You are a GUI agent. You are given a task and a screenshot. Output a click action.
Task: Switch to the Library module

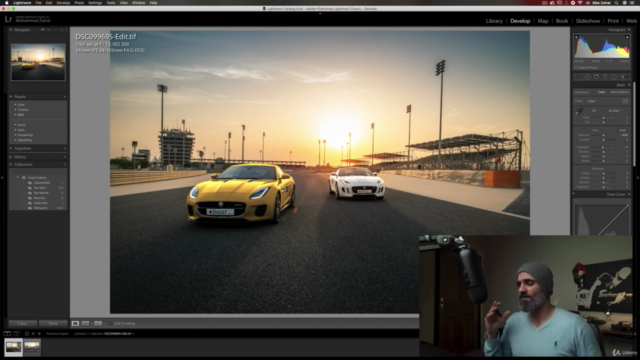pyautogui.click(x=494, y=21)
